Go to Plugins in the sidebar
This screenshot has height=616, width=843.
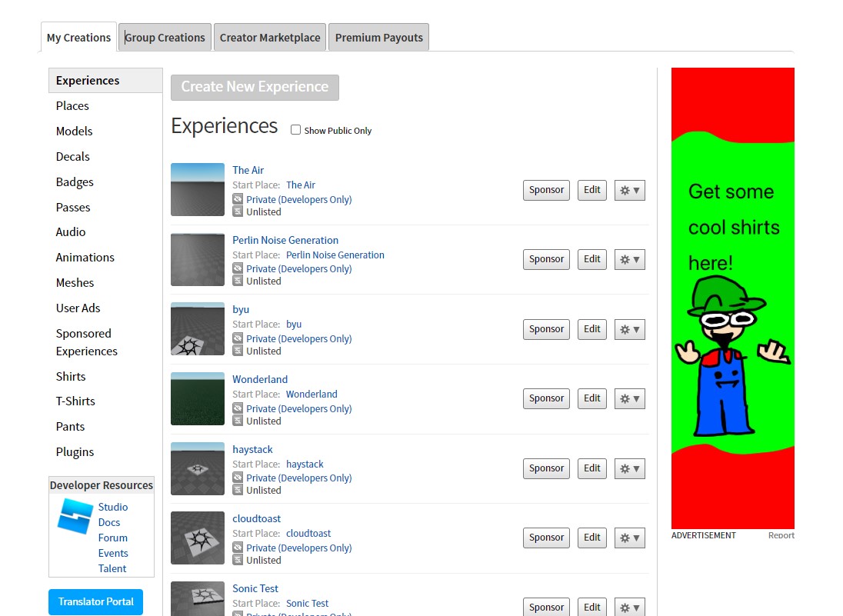(75, 451)
